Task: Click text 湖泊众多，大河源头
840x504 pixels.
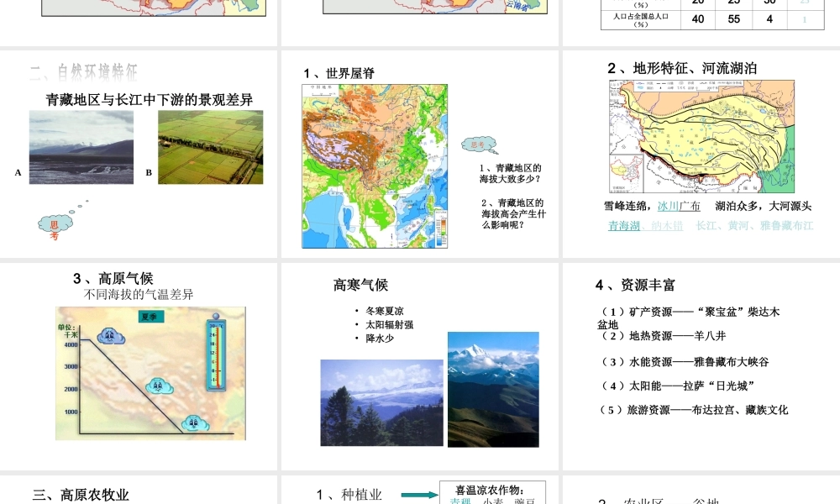Action: point(764,206)
